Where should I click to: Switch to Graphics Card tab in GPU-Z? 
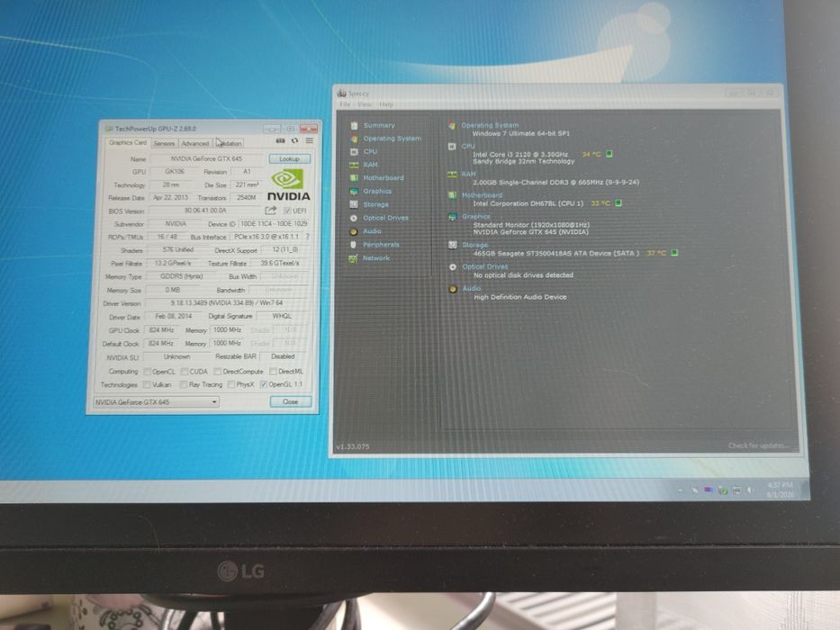(128, 142)
